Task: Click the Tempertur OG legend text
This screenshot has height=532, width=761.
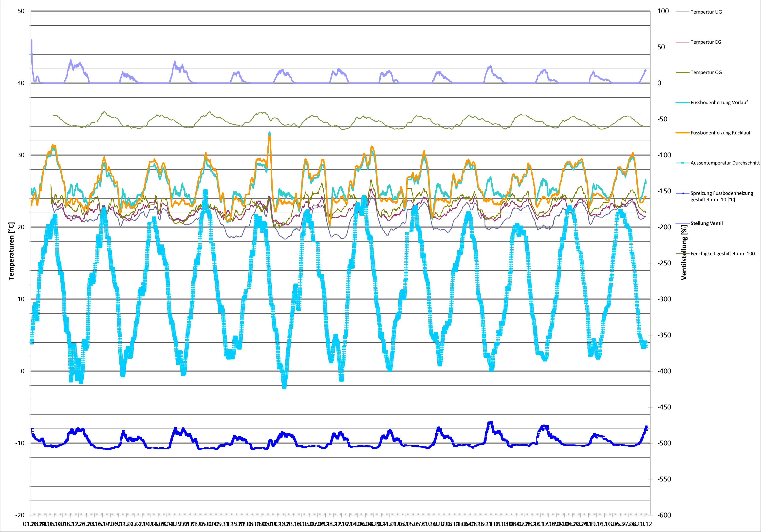Action: pos(706,72)
